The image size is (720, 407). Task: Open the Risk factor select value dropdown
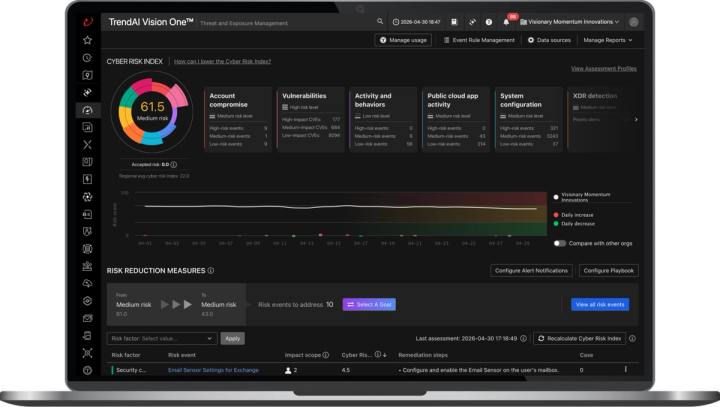click(162, 339)
